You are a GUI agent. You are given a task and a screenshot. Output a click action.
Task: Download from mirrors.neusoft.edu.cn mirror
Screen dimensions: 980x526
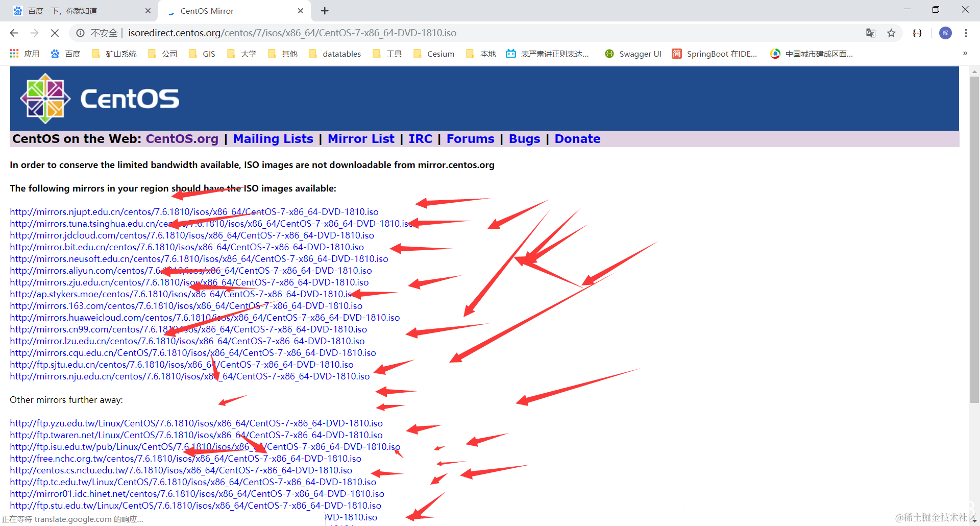[199, 259]
